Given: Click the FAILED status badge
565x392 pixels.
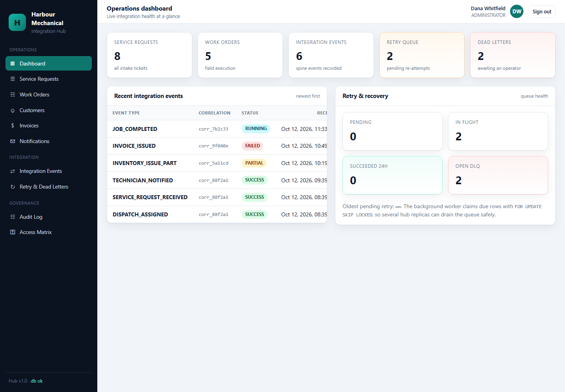Looking at the screenshot, I should click(x=253, y=146).
